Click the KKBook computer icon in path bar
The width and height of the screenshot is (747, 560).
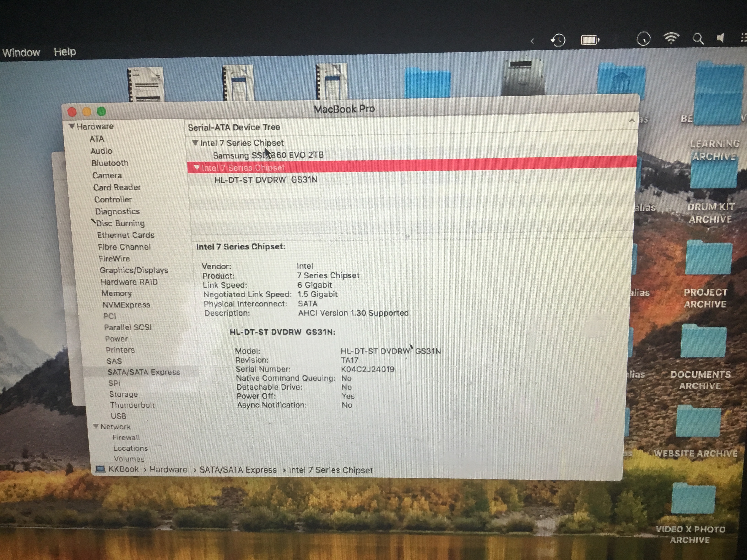100,469
